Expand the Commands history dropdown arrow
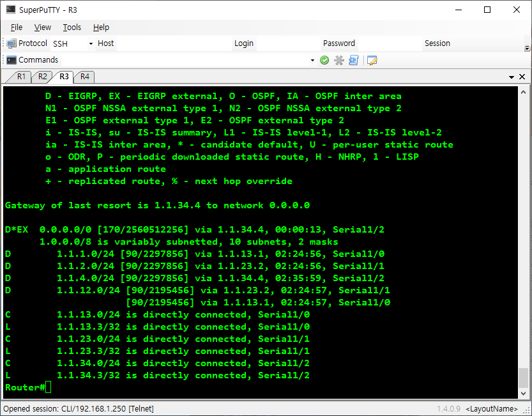Viewport: 532px width, 416px height. click(x=312, y=61)
